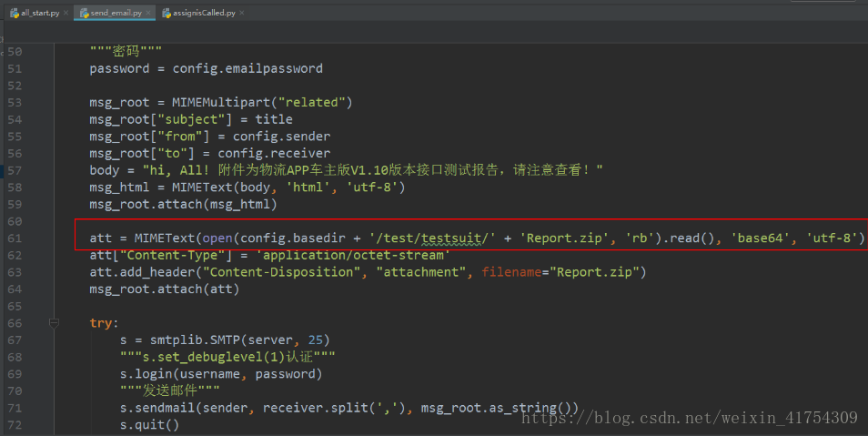This screenshot has height=436, width=868.
Task: Open the assignisCalled.py tab
Action: [x=204, y=13]
